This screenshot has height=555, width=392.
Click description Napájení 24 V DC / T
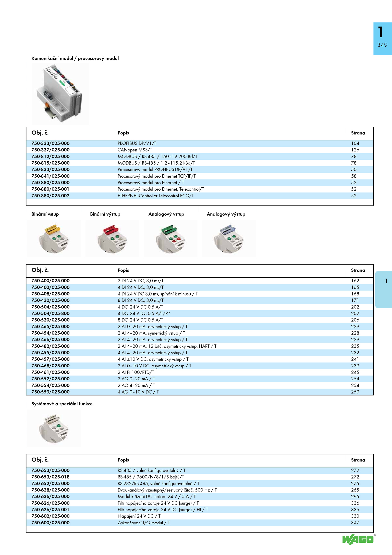click(x=139, y=516)
